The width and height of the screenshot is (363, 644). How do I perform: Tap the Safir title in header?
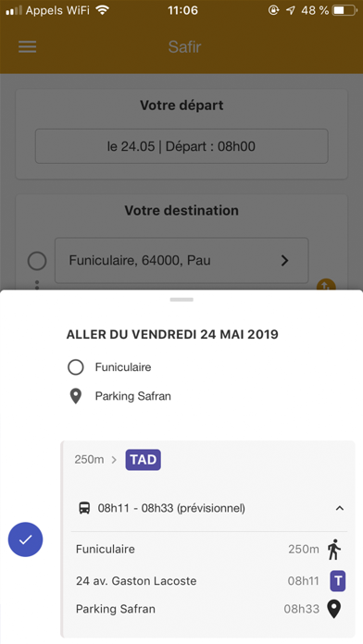point(184,47)
